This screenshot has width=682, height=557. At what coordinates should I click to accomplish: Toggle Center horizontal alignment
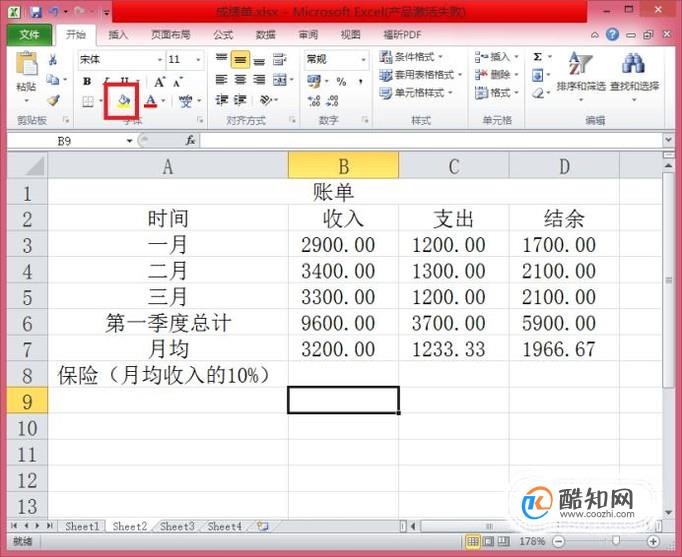coord(240,80)
